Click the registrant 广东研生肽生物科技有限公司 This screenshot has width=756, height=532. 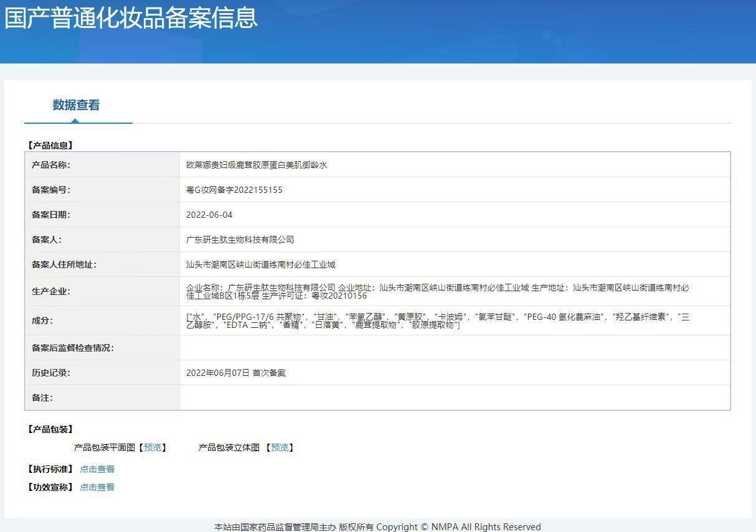point(237,239)
